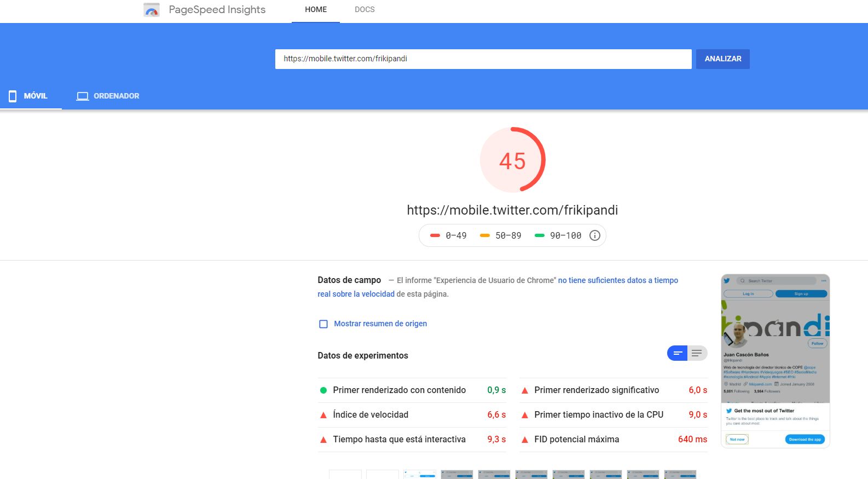868x479 pixels.
Task: Click 'Primer renderizado con contenido' metric label
Action: click(400, 390)
